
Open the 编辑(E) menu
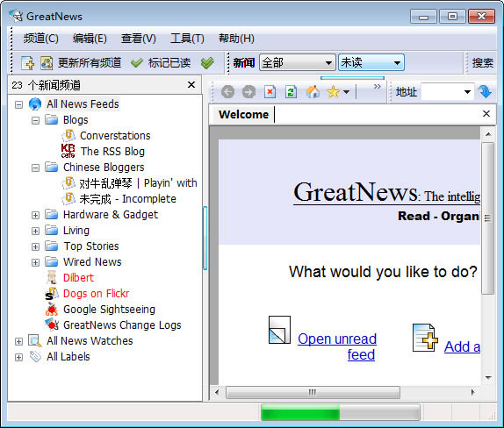[90, 39]
